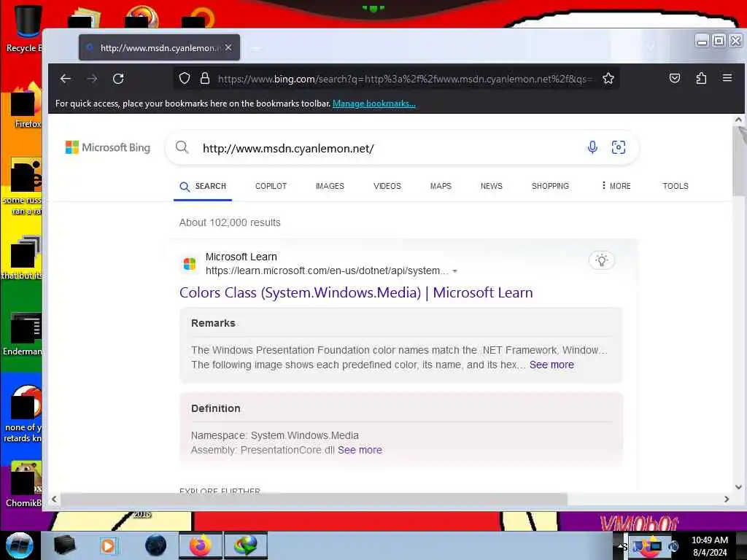
Task: Switch to the COPILOT tab
Action: point(271,186)
